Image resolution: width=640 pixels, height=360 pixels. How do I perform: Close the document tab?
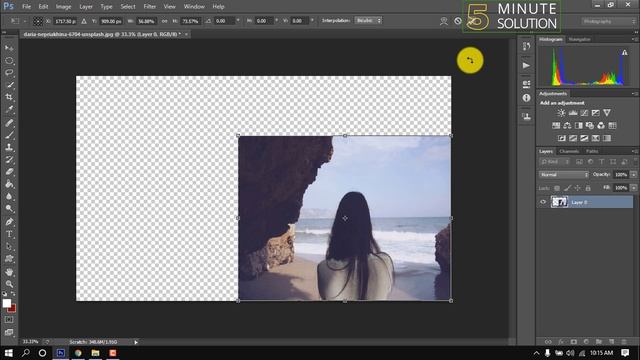[186, 34]
